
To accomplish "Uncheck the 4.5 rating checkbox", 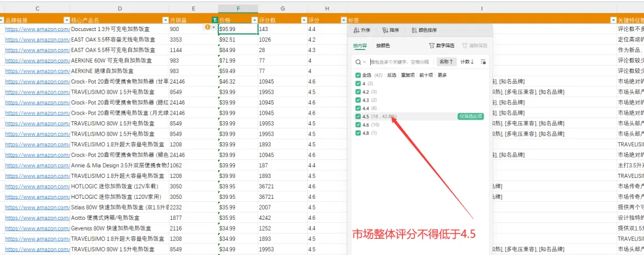I will click(x=358, y=116).
